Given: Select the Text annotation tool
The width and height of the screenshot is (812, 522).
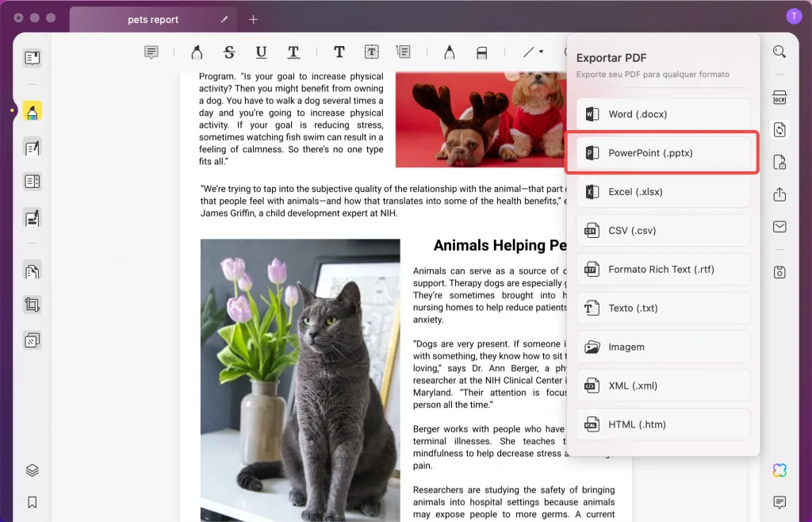Looking at the screenshot, I should (x=339, y=52).
